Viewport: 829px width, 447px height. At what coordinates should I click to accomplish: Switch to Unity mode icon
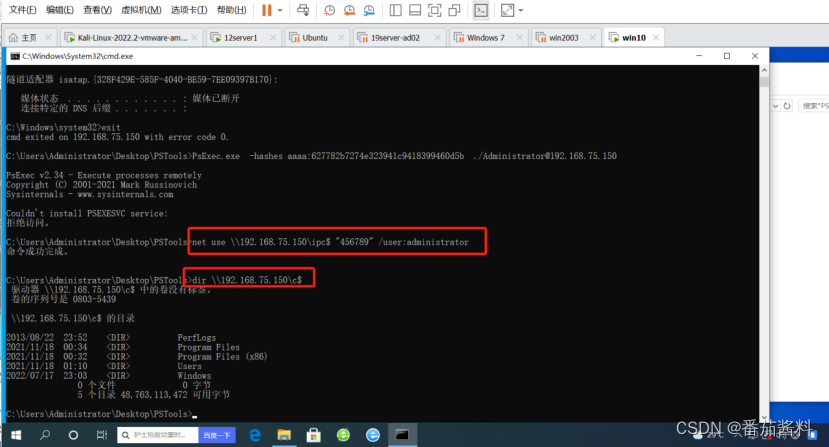tap(454, 10)
